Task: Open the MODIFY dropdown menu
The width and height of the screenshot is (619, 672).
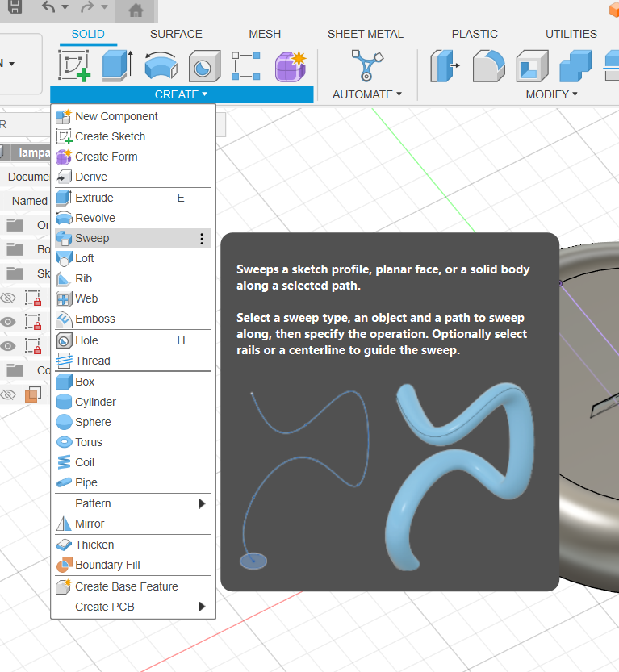Action: 552,94
